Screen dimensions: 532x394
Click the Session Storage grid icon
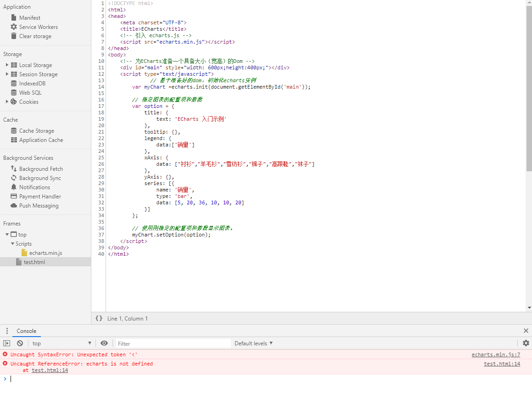coord(14,74)
